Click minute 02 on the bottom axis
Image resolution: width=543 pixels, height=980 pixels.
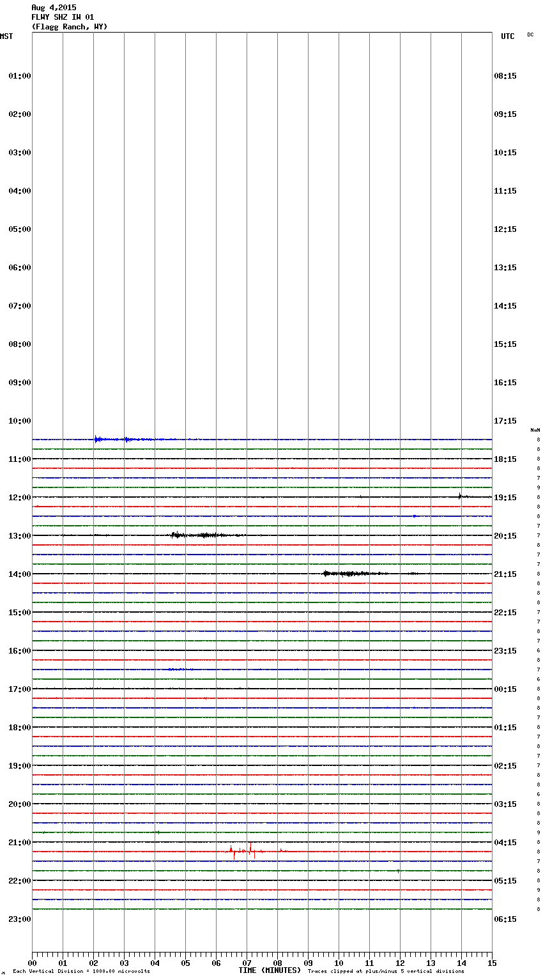(x=93, y=963)
